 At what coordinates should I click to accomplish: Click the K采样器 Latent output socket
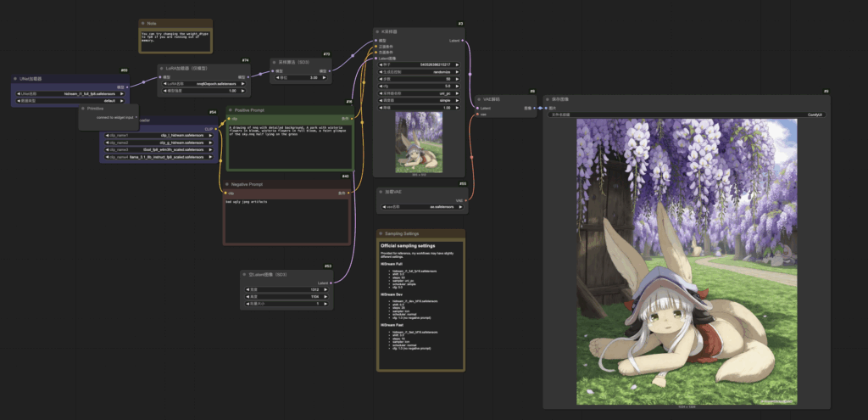pos(462,41)
